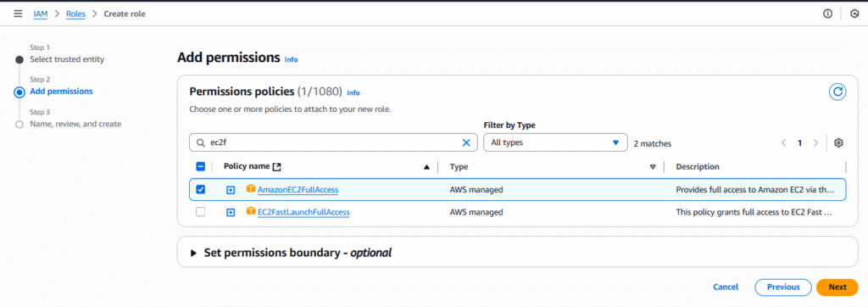Toggle the select-all policies checkbox

click(200, 166)
